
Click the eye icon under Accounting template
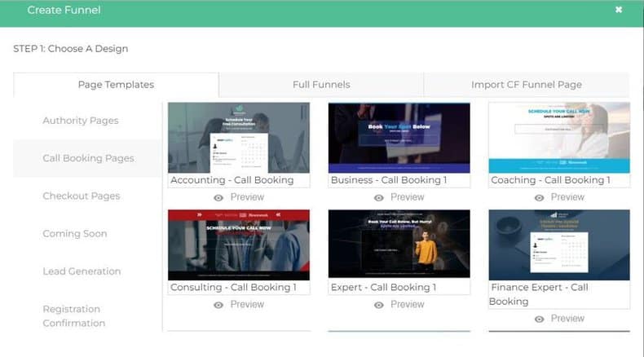pos(218,197)
